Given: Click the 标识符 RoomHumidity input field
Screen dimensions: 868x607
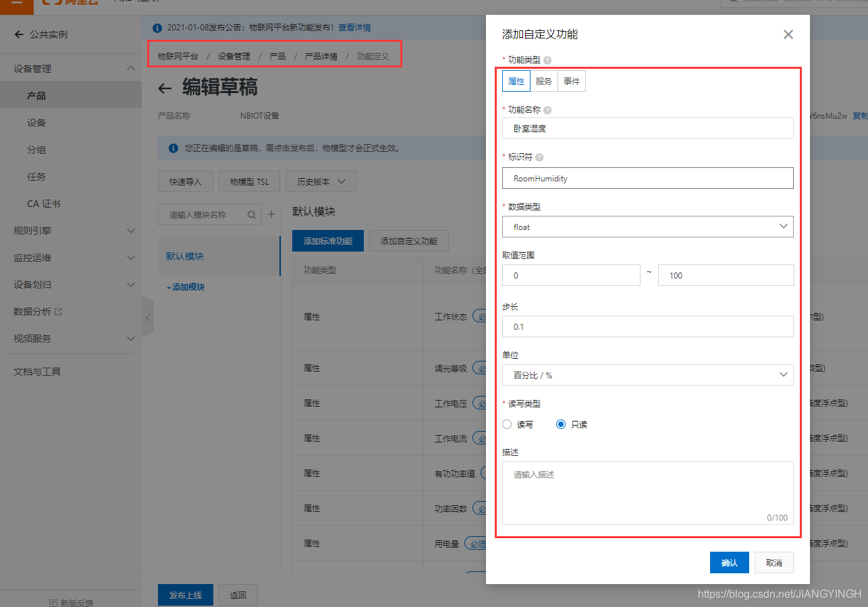Looking at the screenshot, I should pos(648,178).
